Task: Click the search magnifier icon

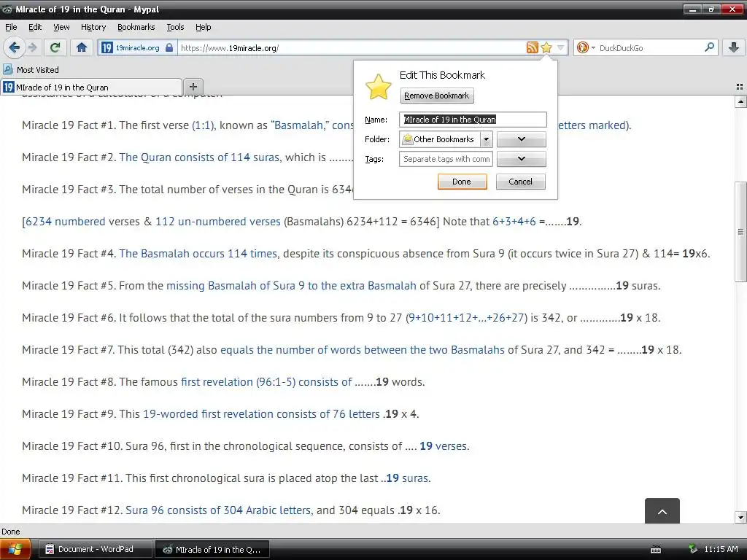Action: 709,47
